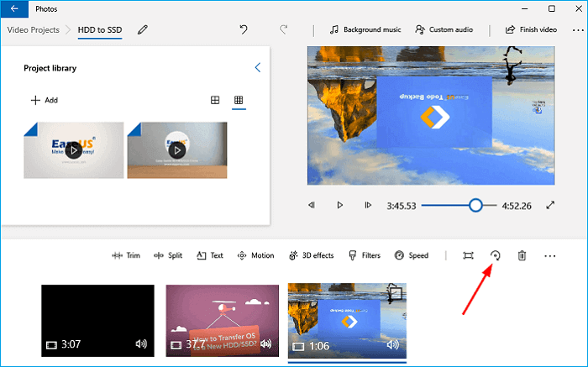588x367 pixels.
Task: Expand preview to full screen
Action: (551, 205)
